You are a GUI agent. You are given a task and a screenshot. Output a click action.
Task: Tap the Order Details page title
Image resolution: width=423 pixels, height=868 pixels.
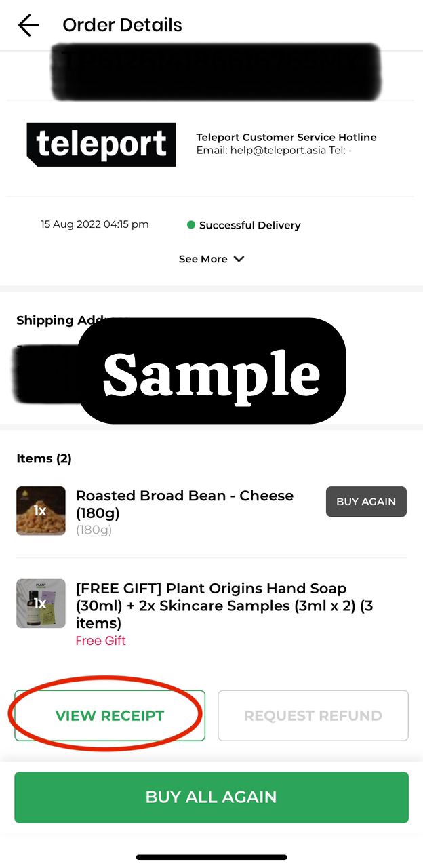[x=122, y=25]
